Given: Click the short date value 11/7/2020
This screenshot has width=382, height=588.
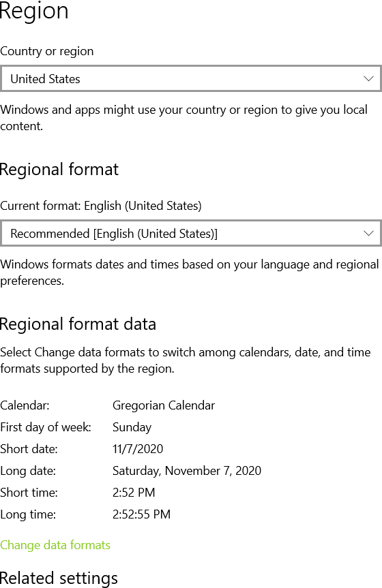Looking at the screenshot, I should (x=138, y=449).
